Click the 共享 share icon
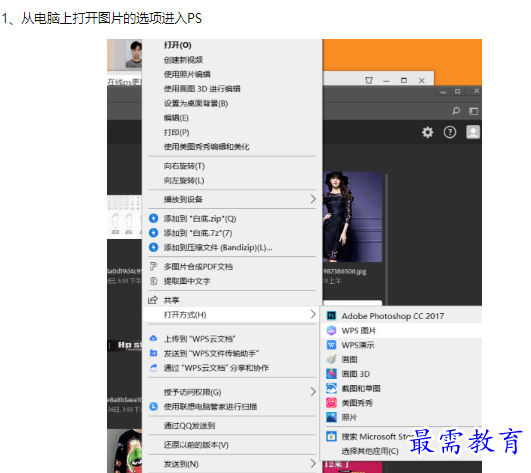 [153, 300]
